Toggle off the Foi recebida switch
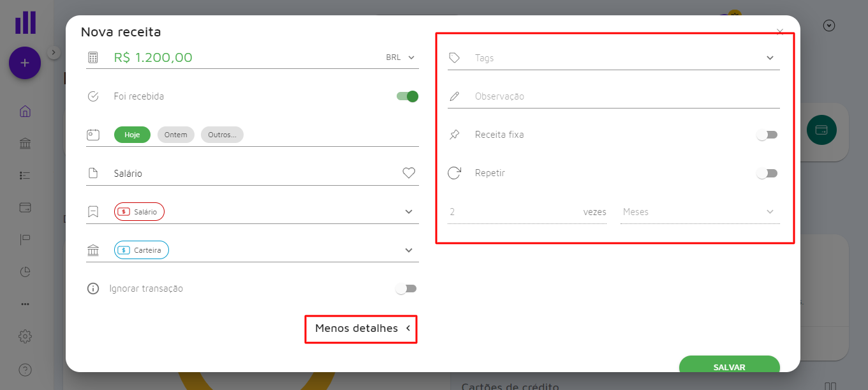 pos(408,96)
